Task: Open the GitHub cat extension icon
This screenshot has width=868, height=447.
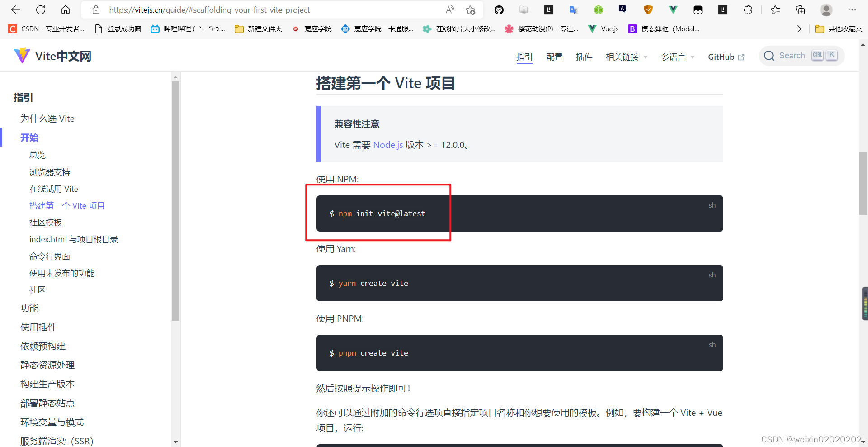Action: pos(499,10)
